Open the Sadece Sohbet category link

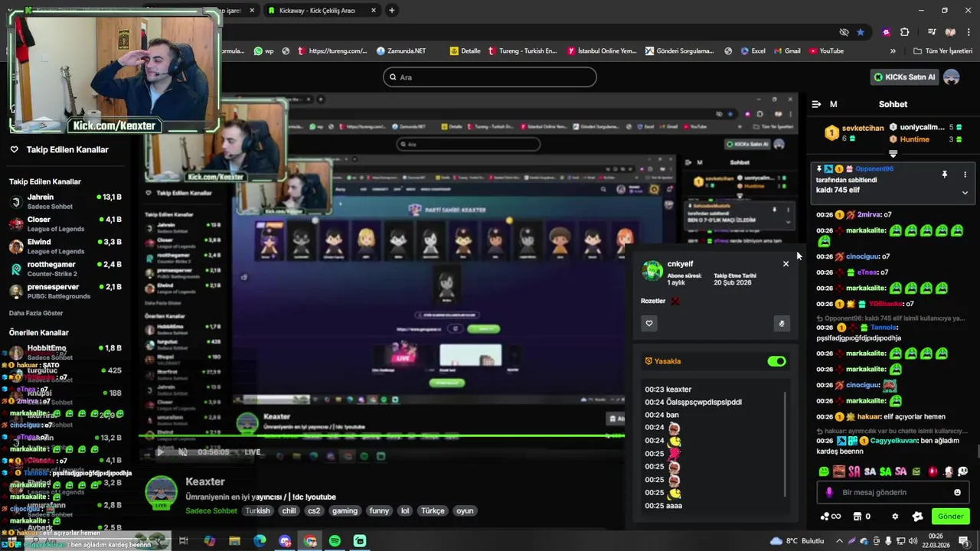click(211, 511)
